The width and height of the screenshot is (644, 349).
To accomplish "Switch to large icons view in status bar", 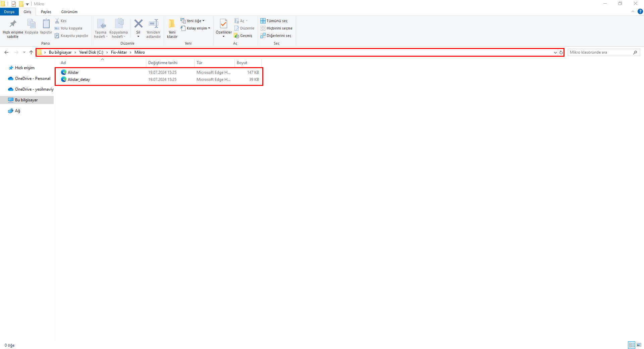I will point(639,345).
